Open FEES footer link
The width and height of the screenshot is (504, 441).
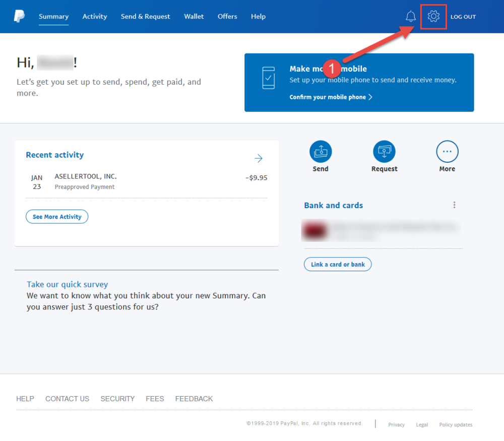(155, 399)
